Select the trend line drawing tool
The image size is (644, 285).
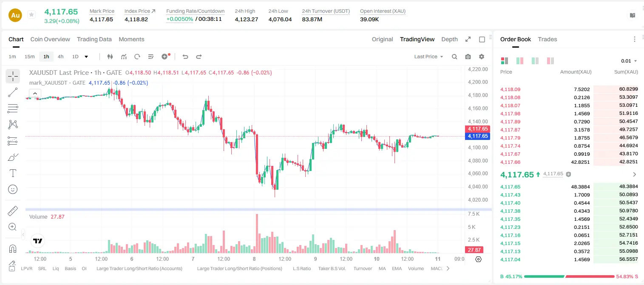13,92
